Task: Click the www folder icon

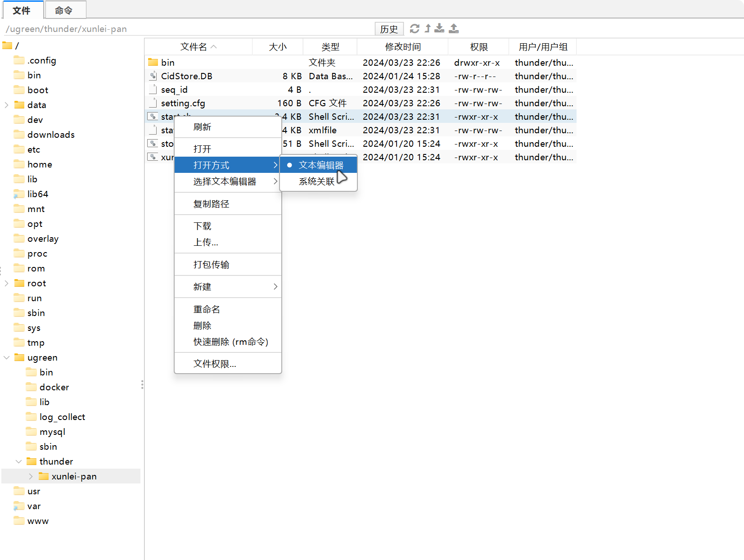Action: (19, 521)
